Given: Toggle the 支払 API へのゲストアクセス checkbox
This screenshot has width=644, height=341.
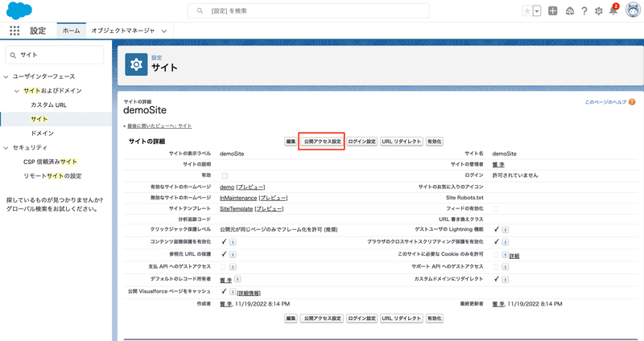Looking at the screenshot, I should pos(224,267).
